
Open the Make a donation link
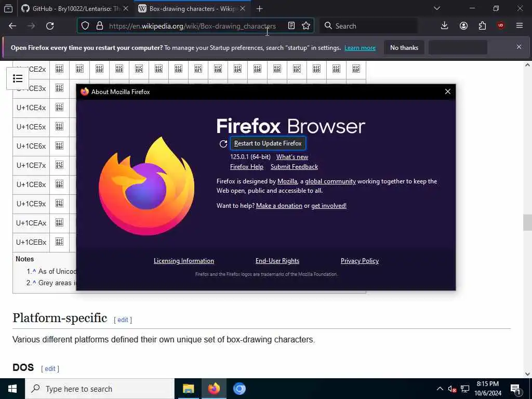[x=279, y=206]
